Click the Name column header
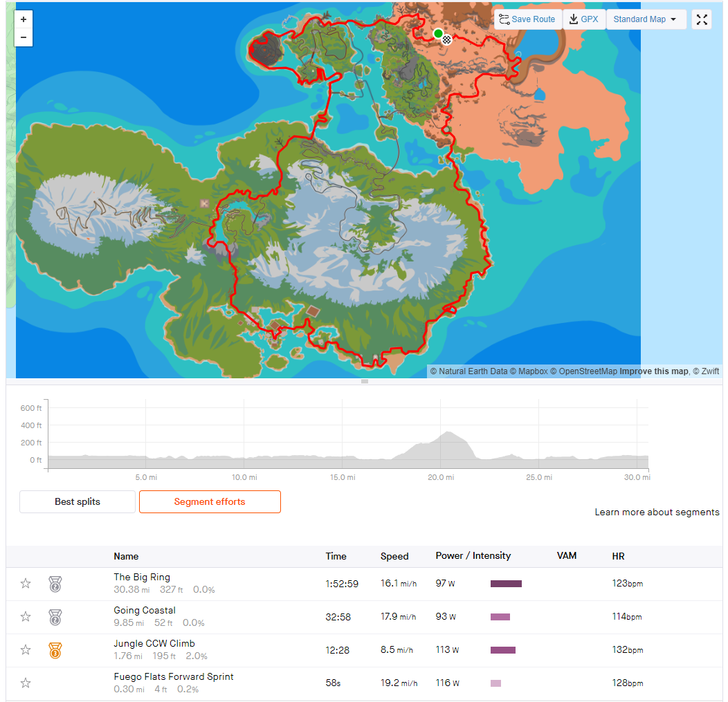Image resolution: width=728 pixels, height=702 pixels. pos(126,556)
